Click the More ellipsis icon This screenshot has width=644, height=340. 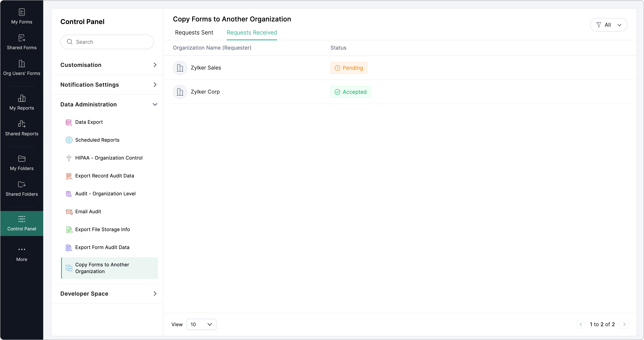click(x=22, y=249)
